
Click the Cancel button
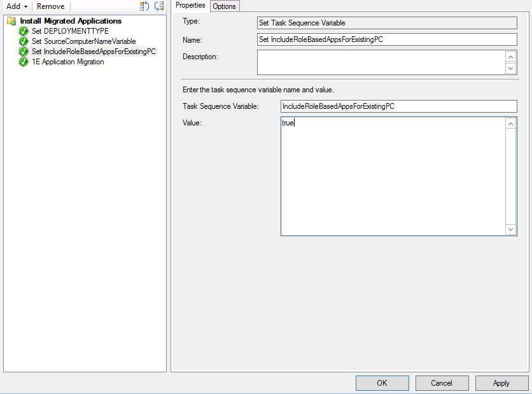point(442,383)
